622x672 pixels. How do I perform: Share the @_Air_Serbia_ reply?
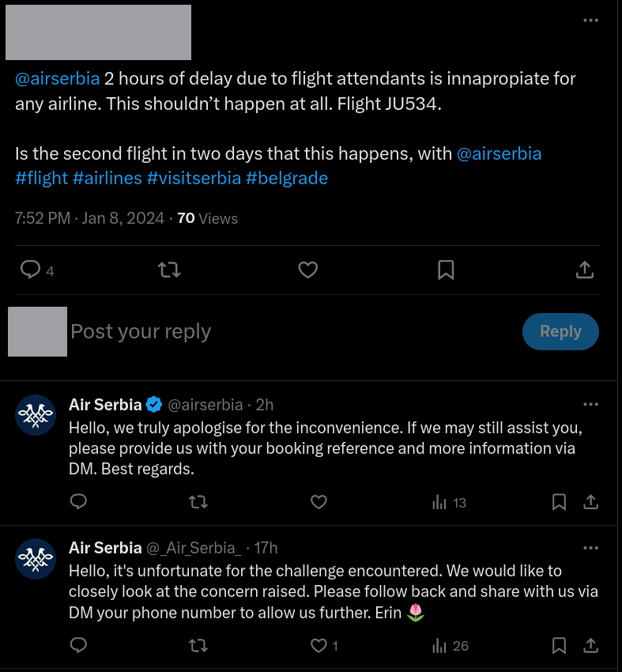pyautogui.click(x=590, y=645)
